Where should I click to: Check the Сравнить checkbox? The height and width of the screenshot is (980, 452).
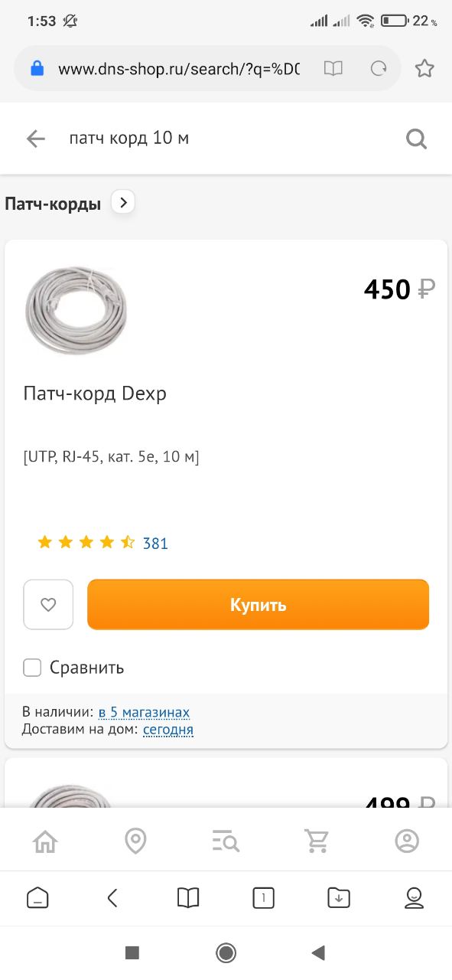[x=32, y=668]
